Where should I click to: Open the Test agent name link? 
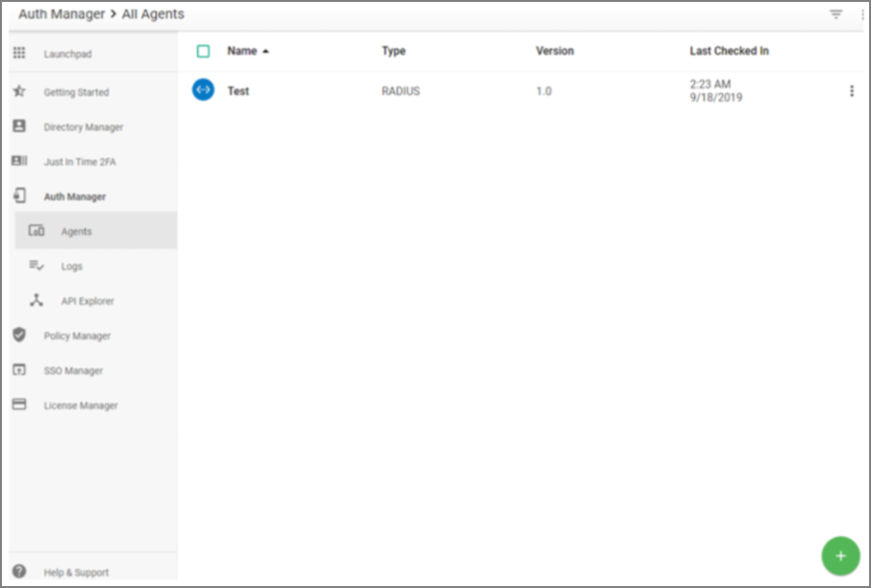coord(238,91)
